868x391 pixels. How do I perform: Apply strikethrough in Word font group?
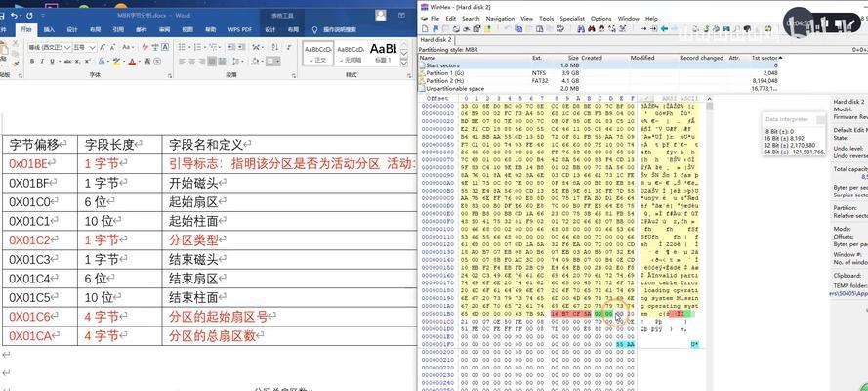[x=67, y=61]
